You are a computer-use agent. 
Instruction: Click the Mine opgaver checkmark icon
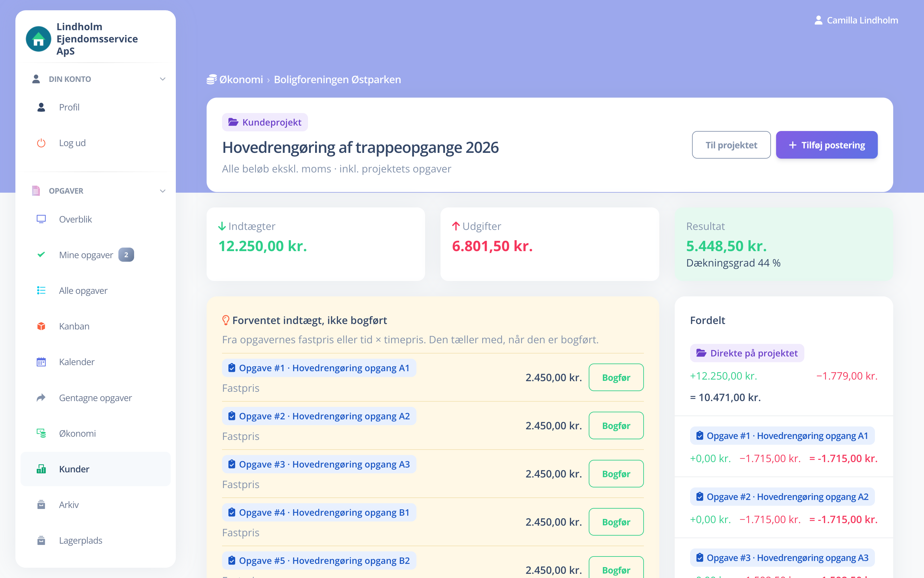41,255
